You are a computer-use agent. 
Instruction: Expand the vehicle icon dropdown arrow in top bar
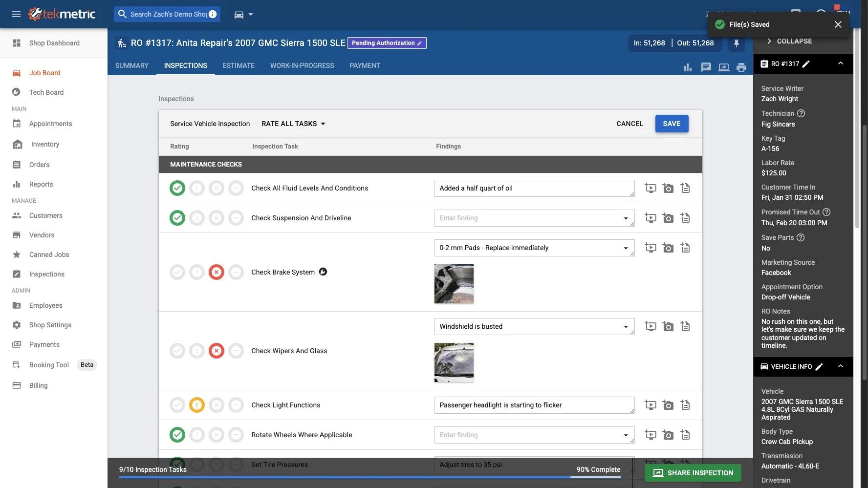251,15
